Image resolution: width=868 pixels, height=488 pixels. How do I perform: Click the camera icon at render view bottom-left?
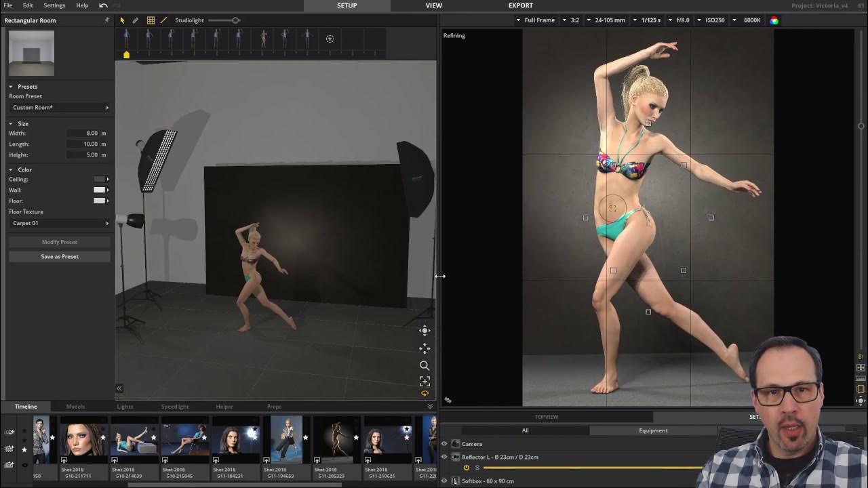(x=448, y=401)
